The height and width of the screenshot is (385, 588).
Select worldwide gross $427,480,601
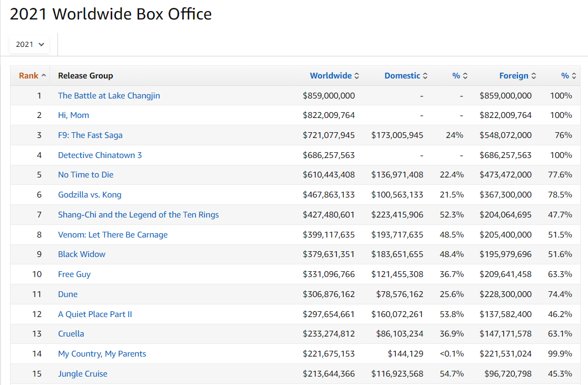329,214
